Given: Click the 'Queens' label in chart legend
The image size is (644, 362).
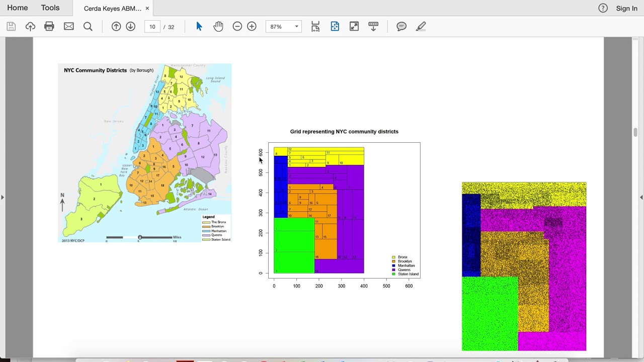Looking at the screenshot, I should (x=403, y=270).
